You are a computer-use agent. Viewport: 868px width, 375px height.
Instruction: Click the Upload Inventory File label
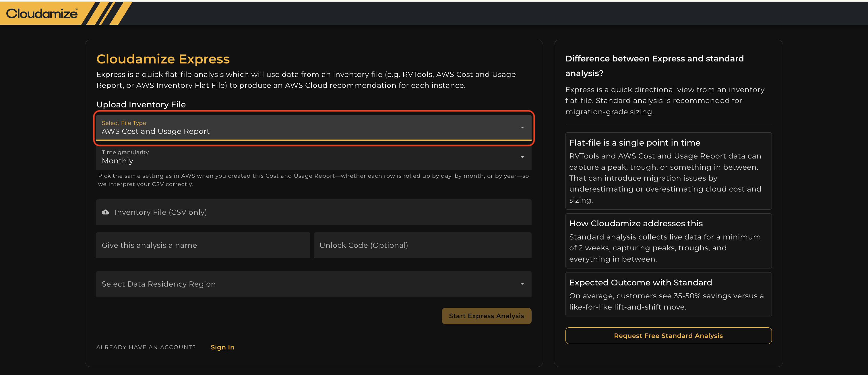point(141,105)
